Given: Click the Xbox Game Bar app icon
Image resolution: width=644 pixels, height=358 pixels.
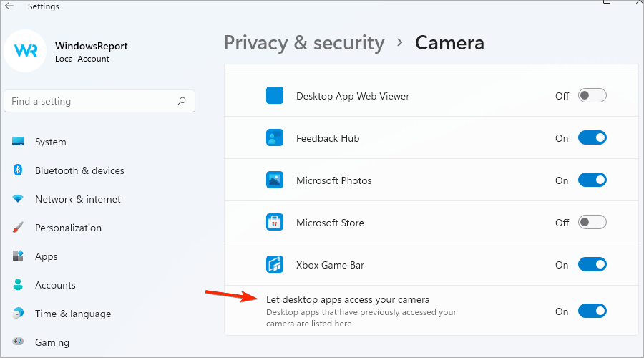Looking at the screenshot, I should [x=274, y=265].
